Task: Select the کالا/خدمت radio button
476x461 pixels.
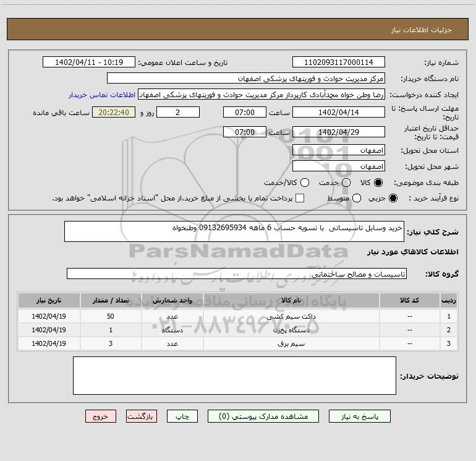Action: (305, 183)
